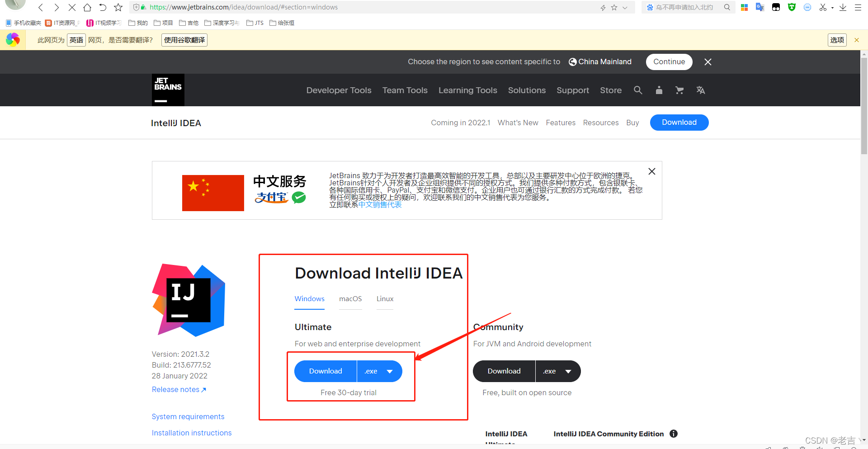Open the account person icon
868x449 pixels.
click(659, 90)
